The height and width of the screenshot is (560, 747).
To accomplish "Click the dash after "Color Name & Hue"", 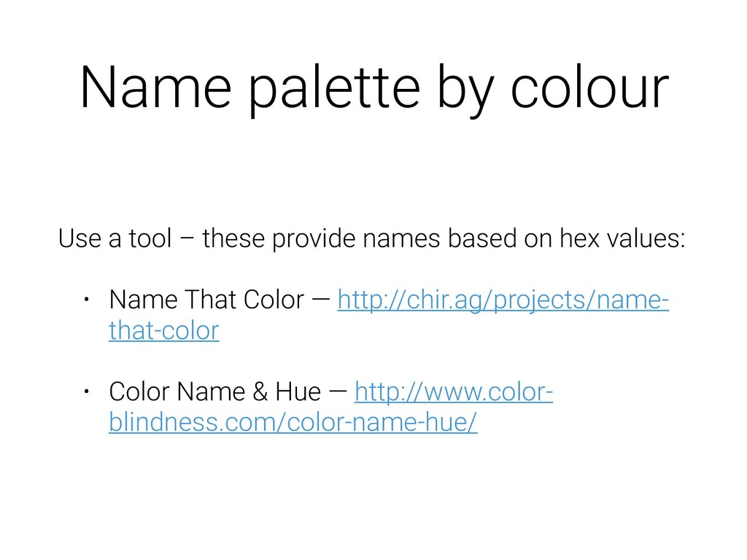I will 337,392.
